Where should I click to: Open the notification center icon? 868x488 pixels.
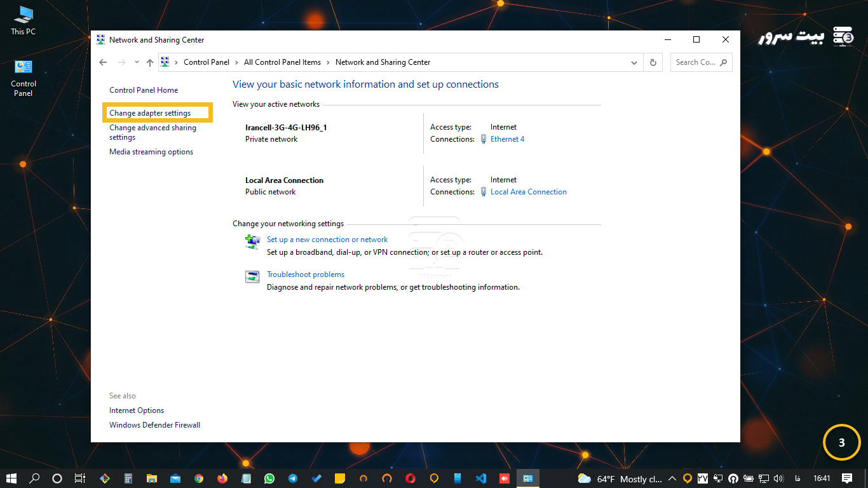click(x=847, y=478)
